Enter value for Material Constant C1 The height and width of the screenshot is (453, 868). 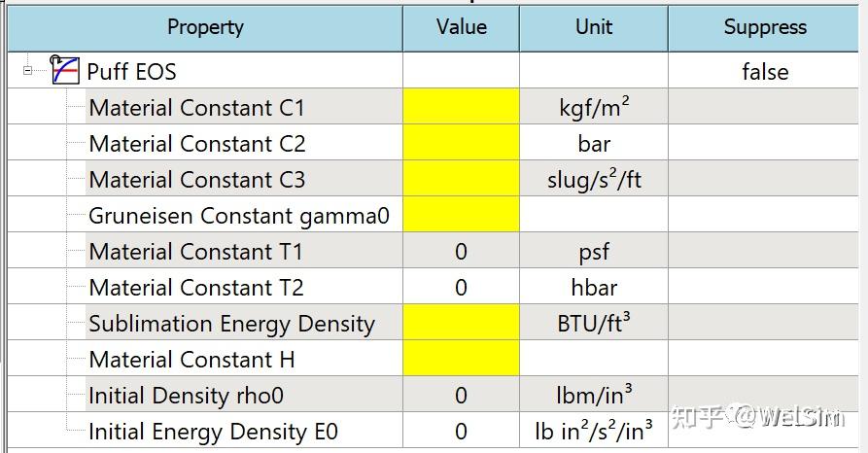point(461,107)
